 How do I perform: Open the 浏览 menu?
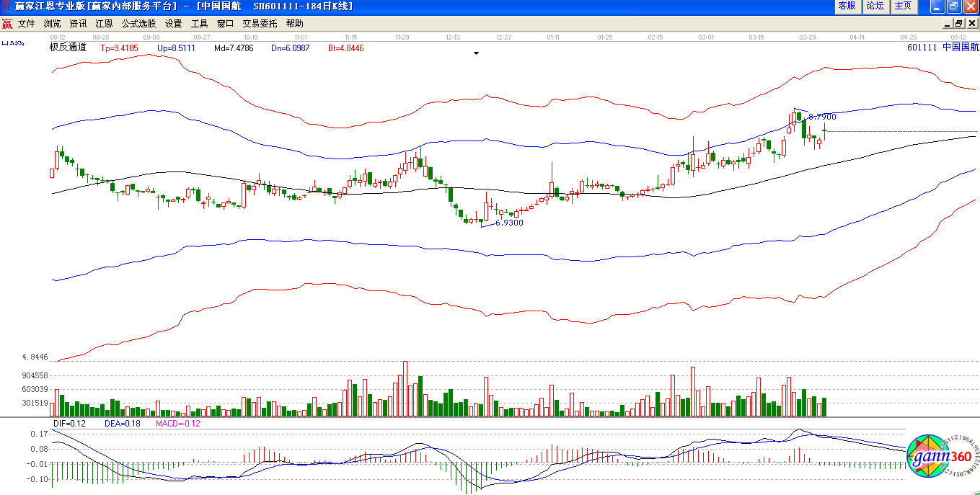point(53,24)
